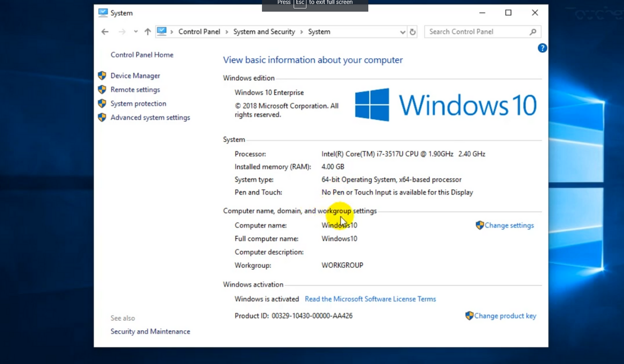The width and height of the screenshot is (624, 364).
Task: Expand the chevron after Control Panel breadcrumb
Action: [227, 32]
